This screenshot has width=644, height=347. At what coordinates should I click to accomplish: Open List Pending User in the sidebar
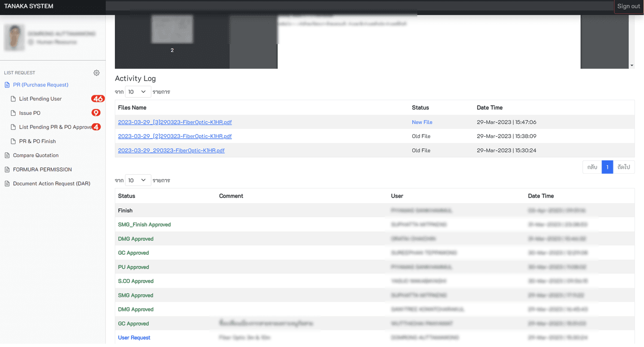40,99
